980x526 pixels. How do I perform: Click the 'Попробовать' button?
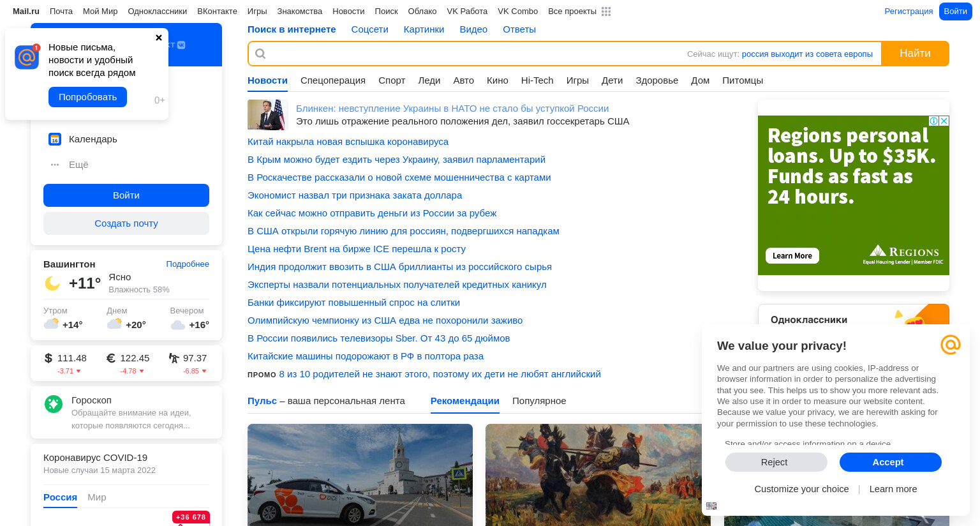coord(87,97)
